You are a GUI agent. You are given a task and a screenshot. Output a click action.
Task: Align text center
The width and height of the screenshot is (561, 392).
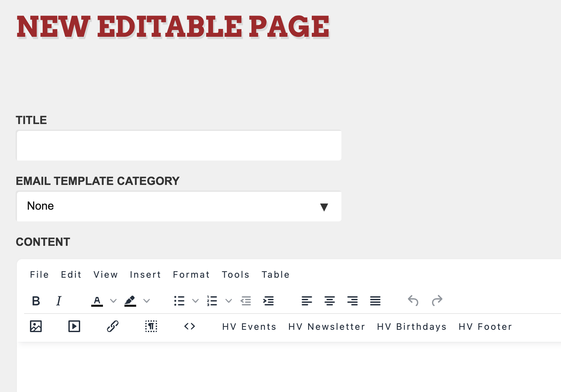click(330, 301)
